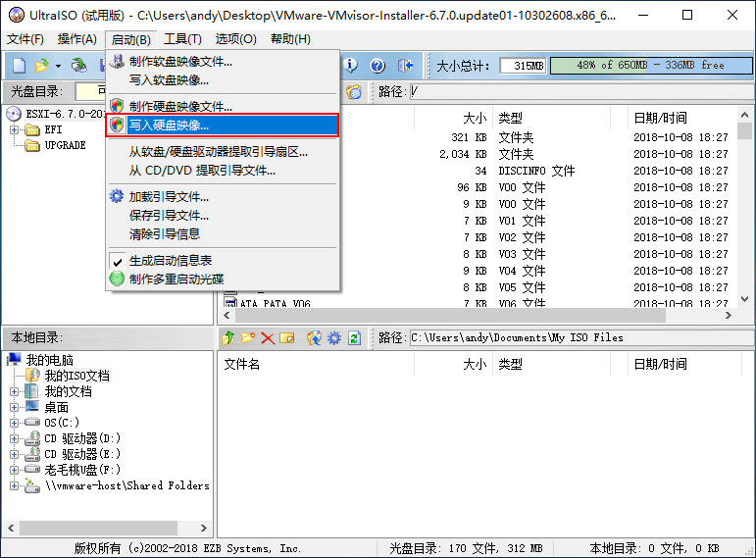Screen dimensions: 756x558
Task: Open the 帮助(H) menu
Action: pos(290,39)
